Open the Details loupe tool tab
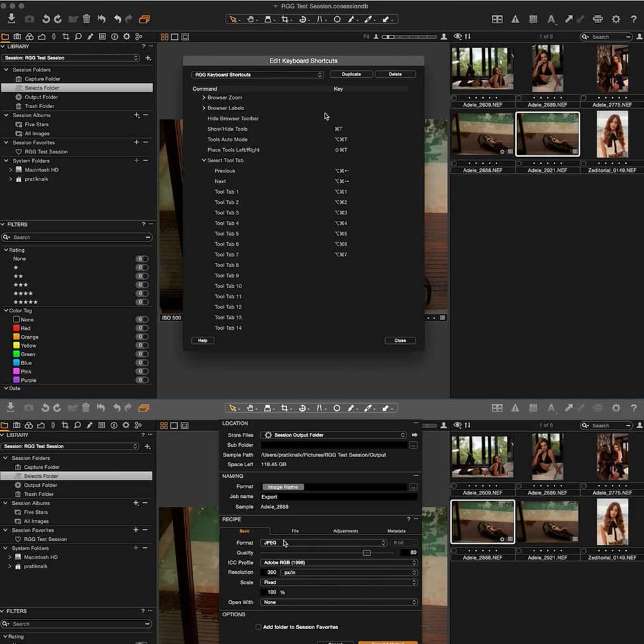Image resolution: width=644 pixels, height=644 pixels. click(79, 37)
